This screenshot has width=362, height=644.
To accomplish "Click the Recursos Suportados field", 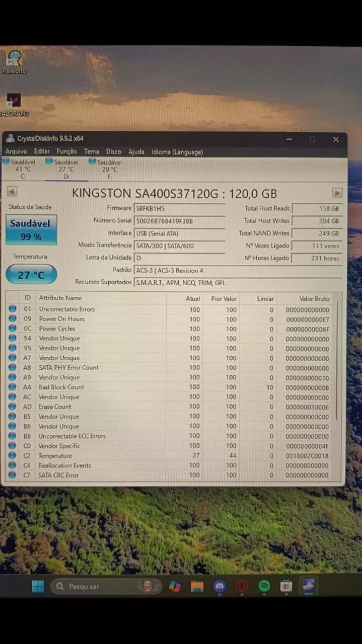I will point(238,283).
